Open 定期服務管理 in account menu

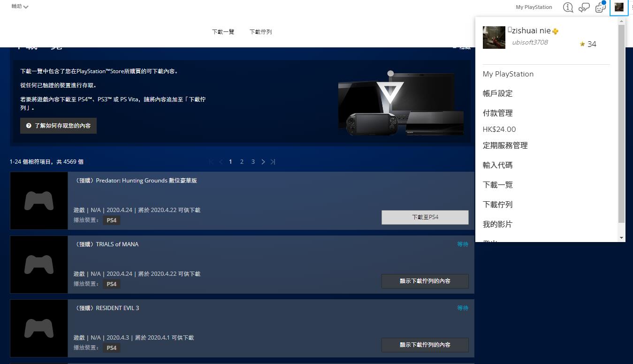click(x=505, y=145)
